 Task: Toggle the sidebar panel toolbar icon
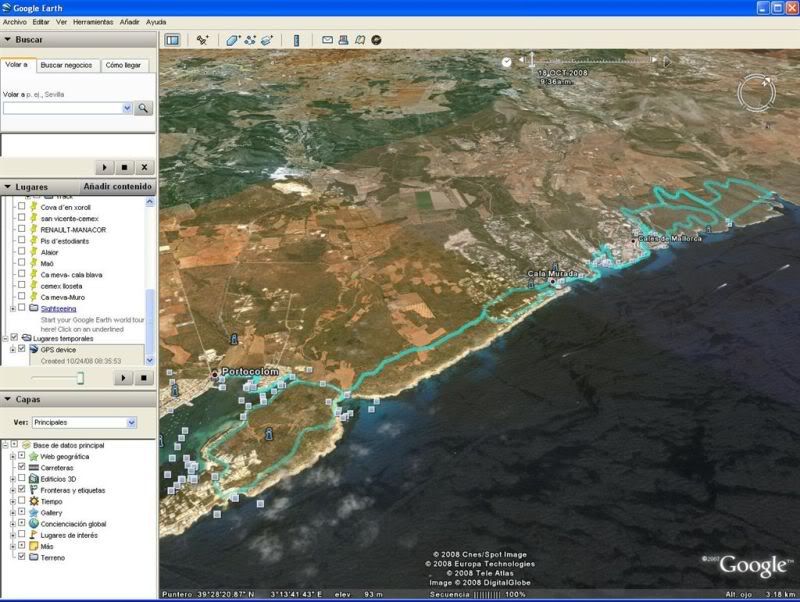[172, 40]
